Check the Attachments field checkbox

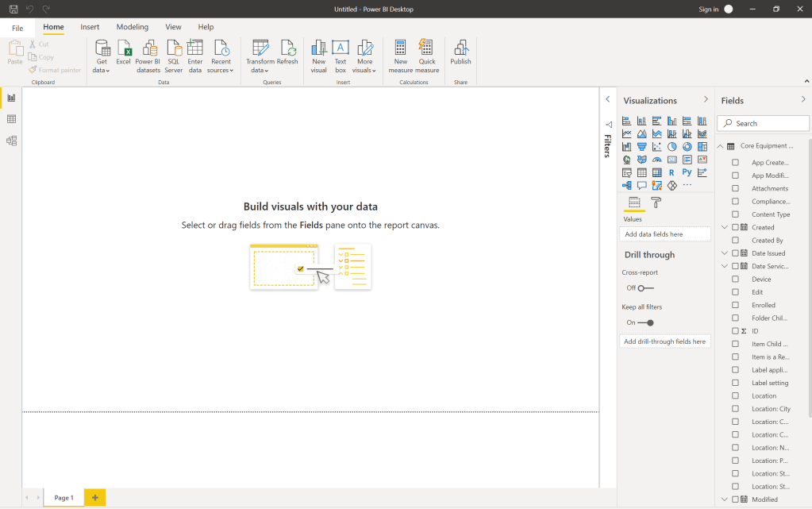[735, 188]
